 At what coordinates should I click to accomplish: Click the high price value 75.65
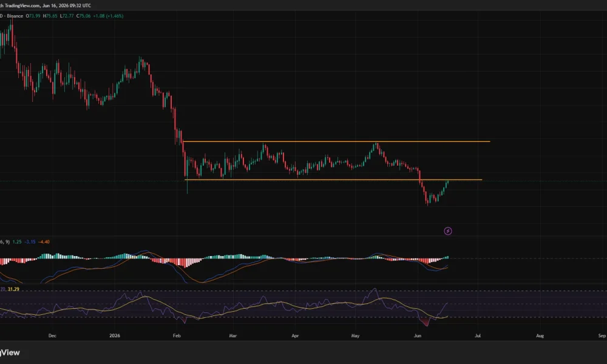(50, 16)
